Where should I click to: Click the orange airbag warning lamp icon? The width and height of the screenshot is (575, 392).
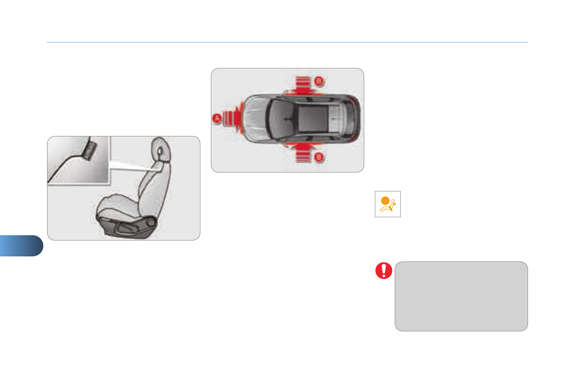pyautogui.click(x=388, y=204)
